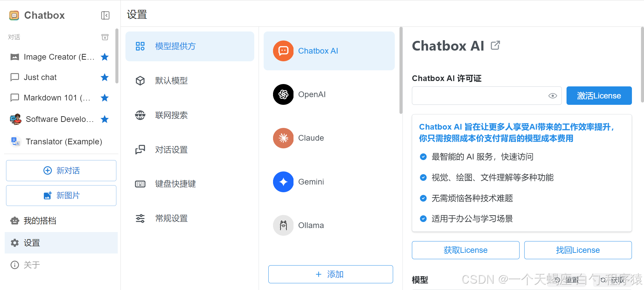The width and height of the screenshot is (644, 290).
Task: Click the 获取License button
Action: pyautogui.click(x=466, y=250)
